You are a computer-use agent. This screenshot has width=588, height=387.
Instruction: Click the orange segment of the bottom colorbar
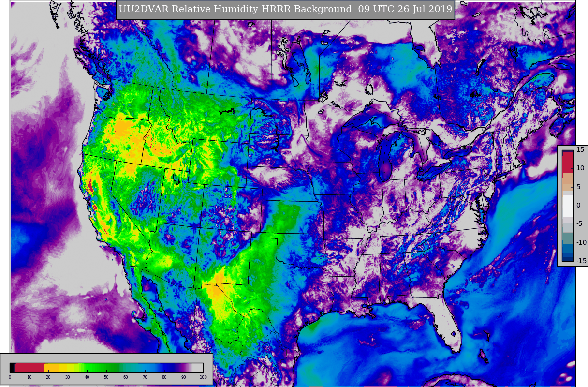point(51,368)
